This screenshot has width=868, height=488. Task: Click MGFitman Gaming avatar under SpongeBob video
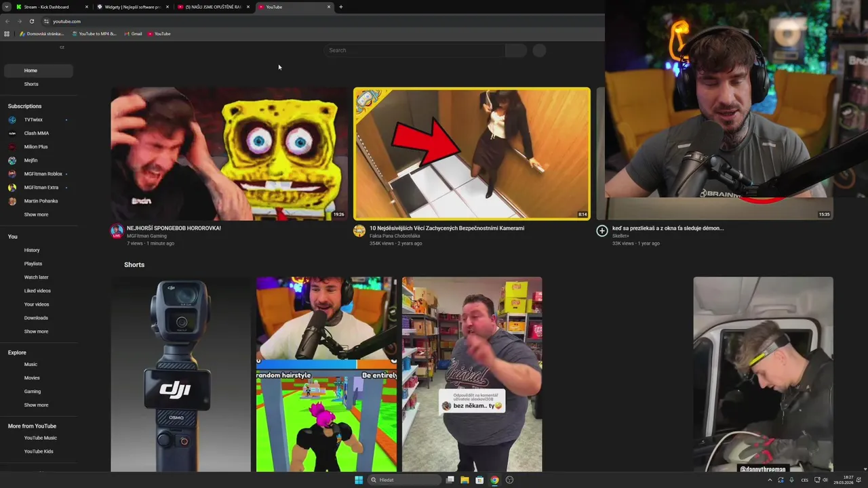pos(117,231)
